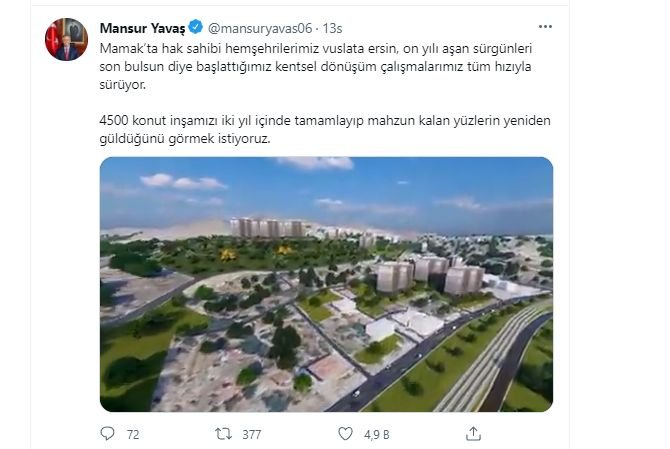Viewport: 670px width, 449px height.
Task: Click the "4500 konut inşamızı" paragraph
Action: pos(325,129)
